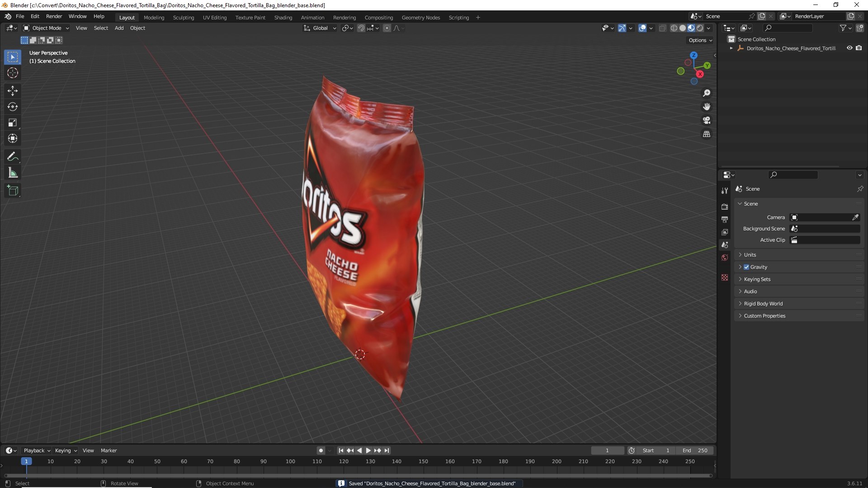This screenshot has width=868, height=488.
Task: Click the pan view hand icon
Action: [x=707, y=107]
